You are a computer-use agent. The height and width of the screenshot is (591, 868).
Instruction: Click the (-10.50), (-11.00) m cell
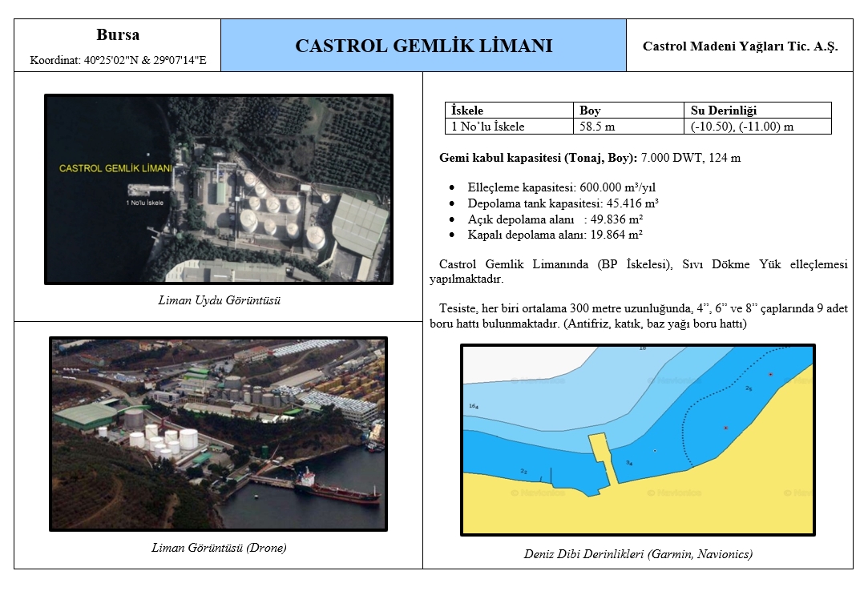(758, 127)
